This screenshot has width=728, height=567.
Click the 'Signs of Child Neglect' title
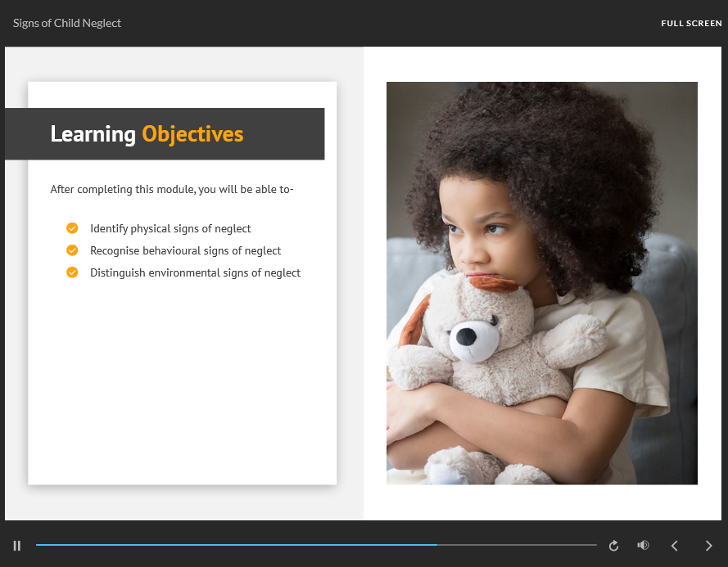[67, 24]
